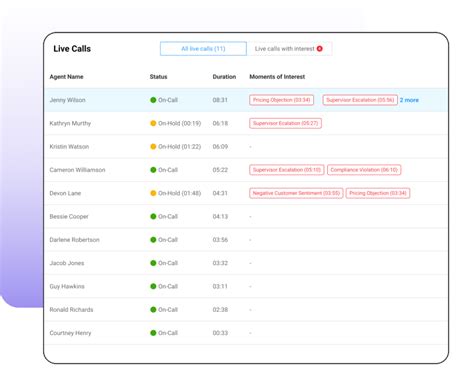Click On-Hold (01:48) status text
Viewport: 474px width, 370px height.
tap(180, 193)
